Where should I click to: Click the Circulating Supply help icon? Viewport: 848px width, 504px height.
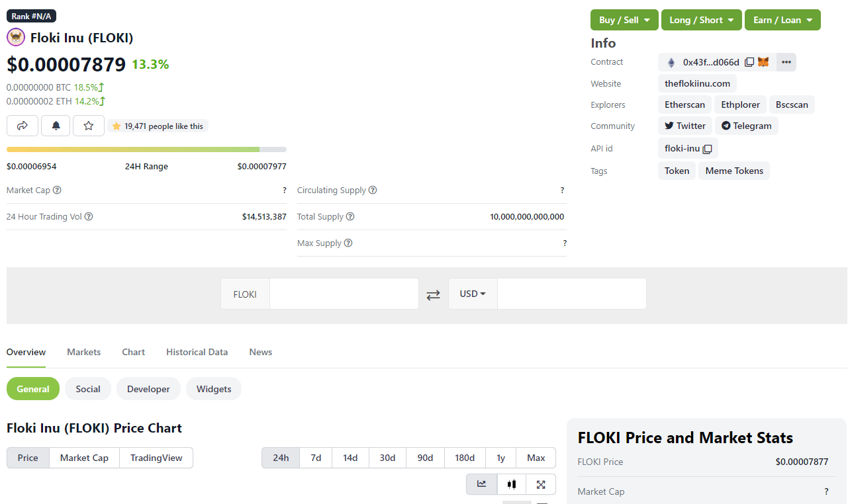(x=373, y=190)
